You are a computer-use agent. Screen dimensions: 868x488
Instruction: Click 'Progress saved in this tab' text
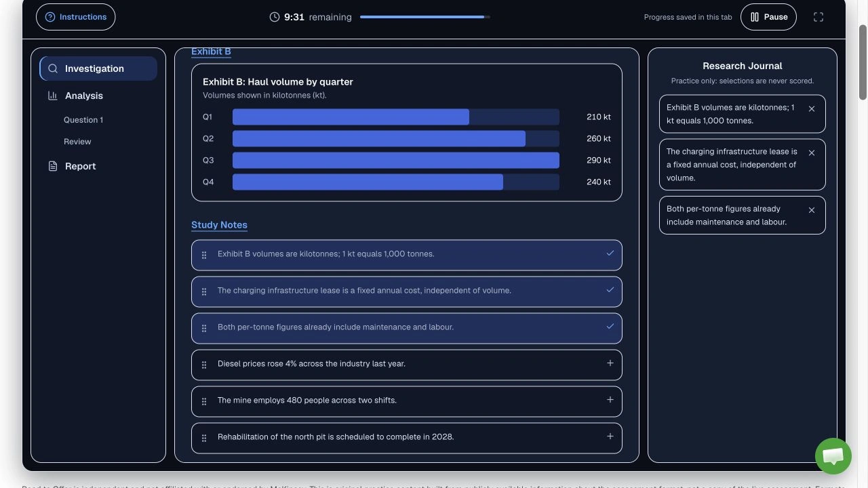(x=688, y=17)
